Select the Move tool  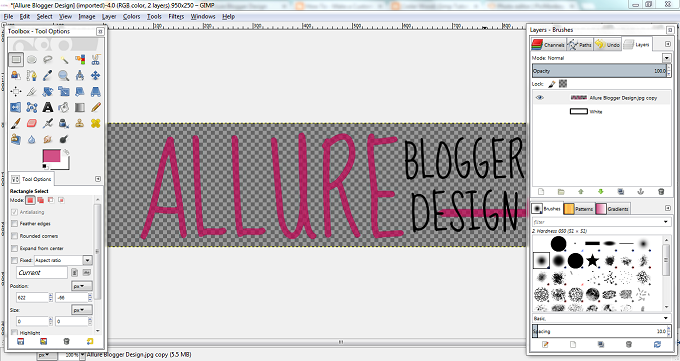[x=96, y=75]
